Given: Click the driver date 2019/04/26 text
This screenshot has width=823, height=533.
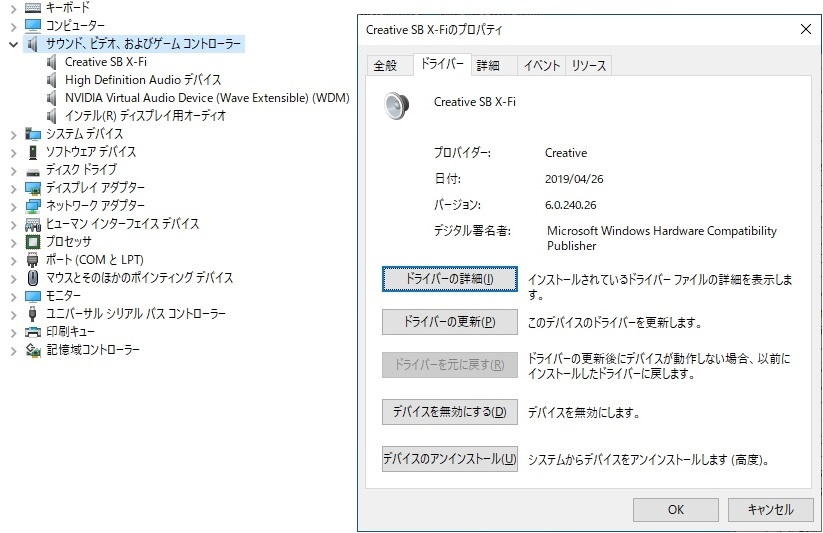Looking at the screenshot, I should pyautogui.click(x=574, y=179).
